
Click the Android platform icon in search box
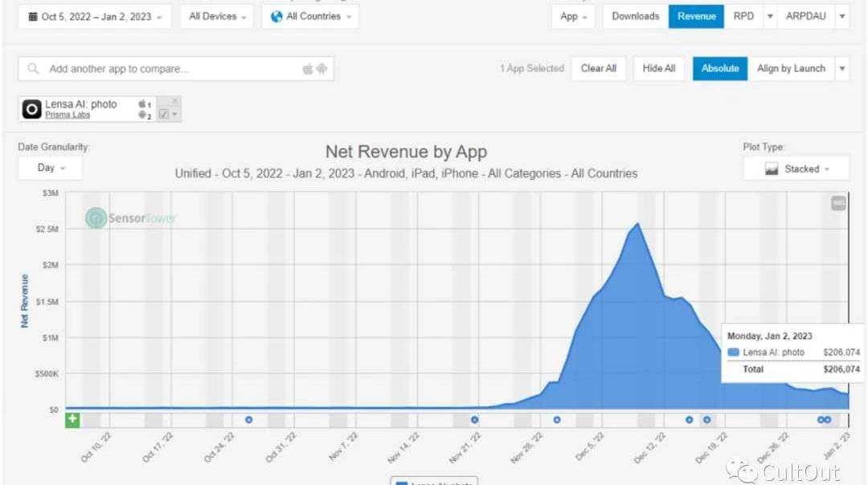tap(321, 69)
